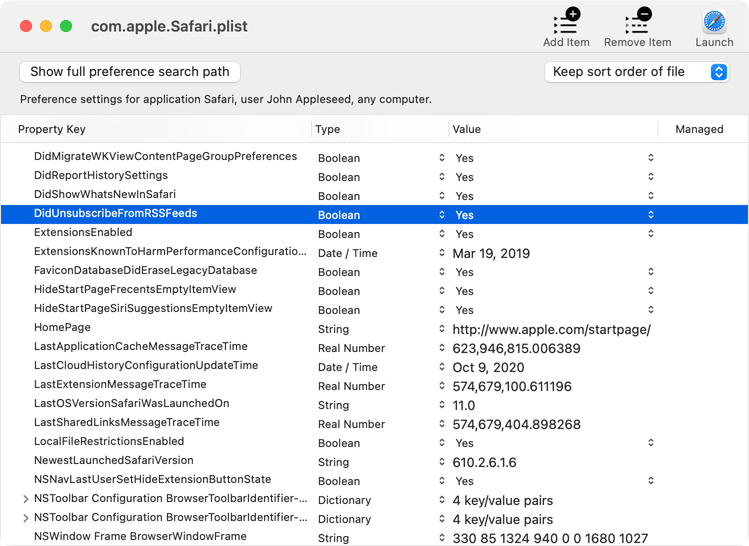Open the Keep sort order of file dropdown

[x=636, y=72]
